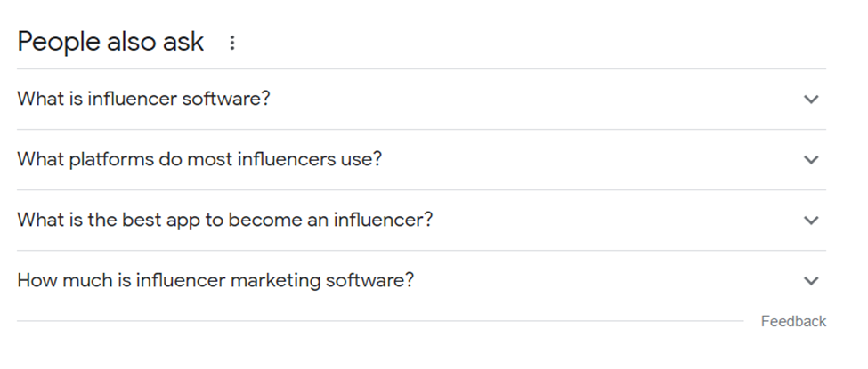Select the question text about influencer software

(143, 99)
